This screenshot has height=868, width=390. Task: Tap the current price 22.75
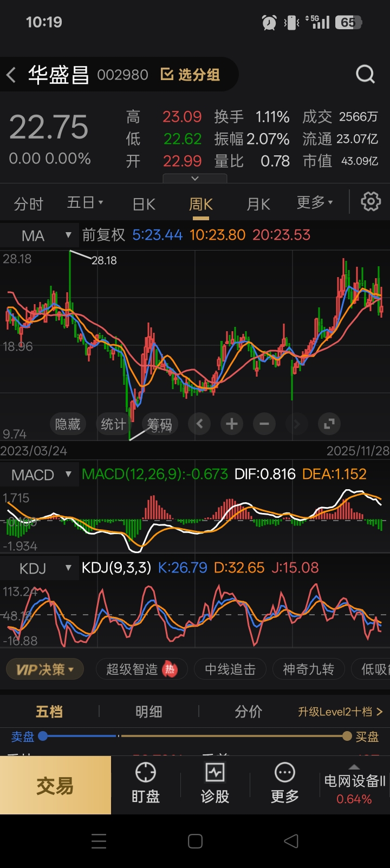tap(49, 127)
